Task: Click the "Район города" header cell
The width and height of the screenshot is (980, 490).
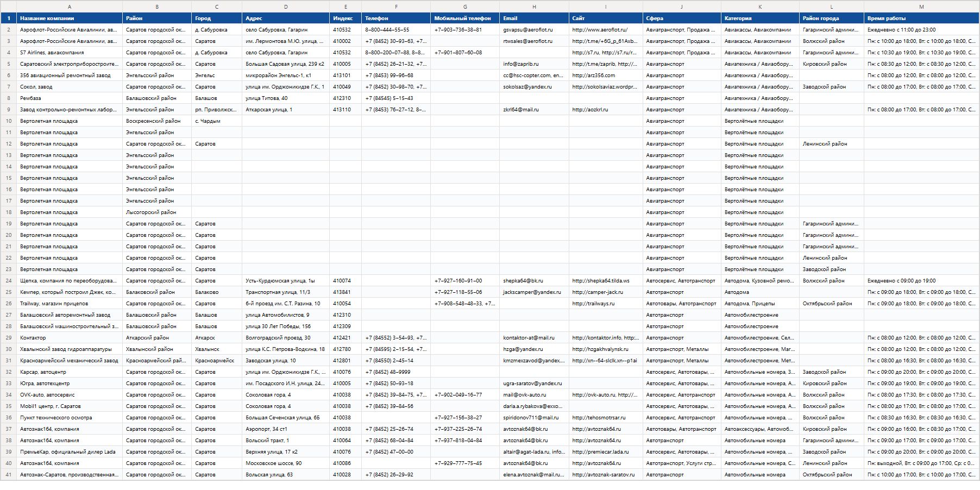Action: tap(832, 18)
